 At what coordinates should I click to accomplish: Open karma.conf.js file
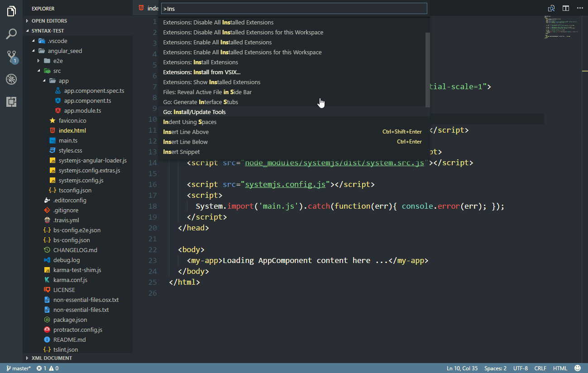point(70,280)
